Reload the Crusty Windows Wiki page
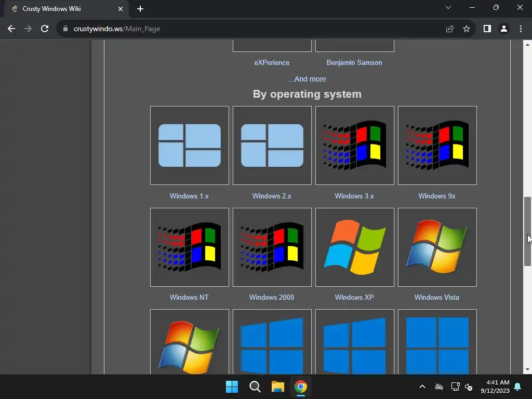 click(45, 29)
